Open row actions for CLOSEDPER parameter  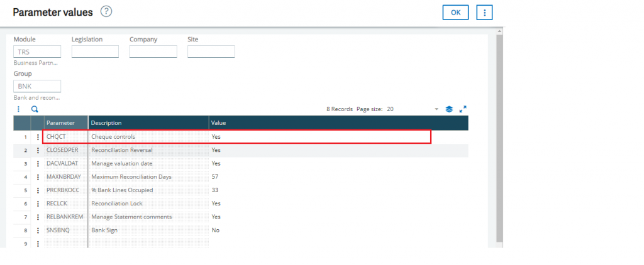point(38,151)
